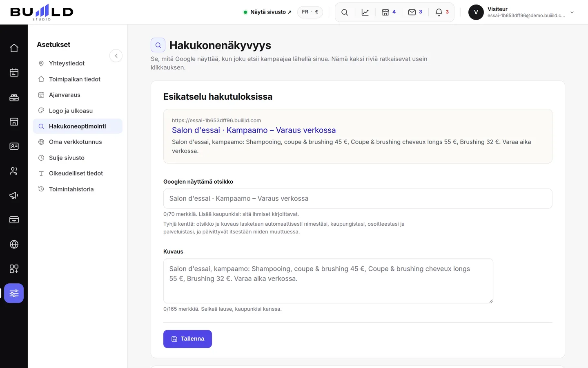Viewport: 588px width, 368px height.
Task: Expand the Visiteur account dropdown
Action: point(572,12)
